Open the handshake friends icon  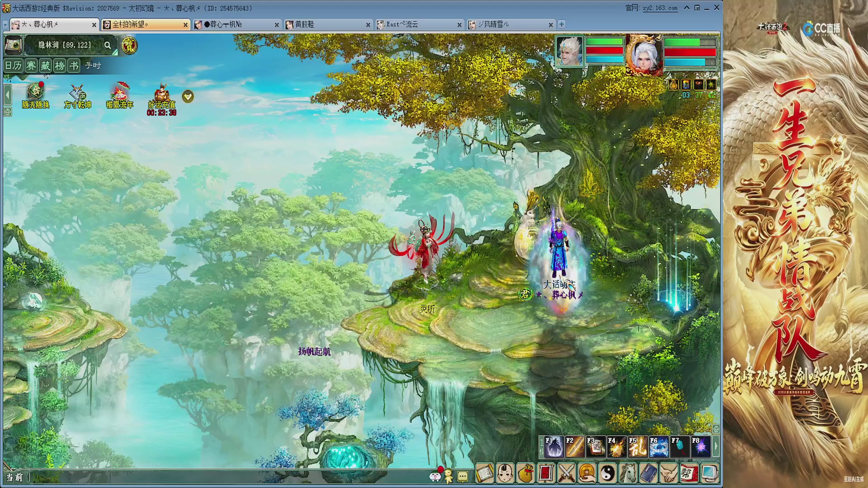[x=669, y=474]
